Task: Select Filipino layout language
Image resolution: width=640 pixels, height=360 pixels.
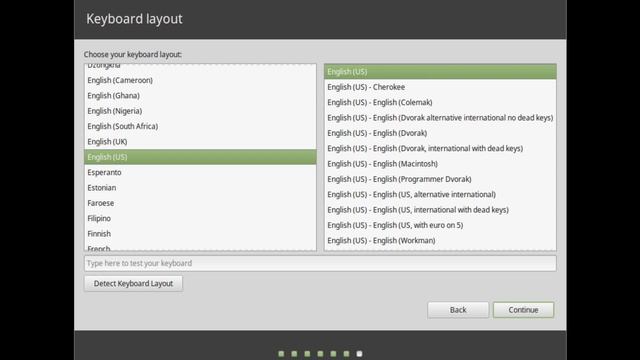Action: pos(200,218)
